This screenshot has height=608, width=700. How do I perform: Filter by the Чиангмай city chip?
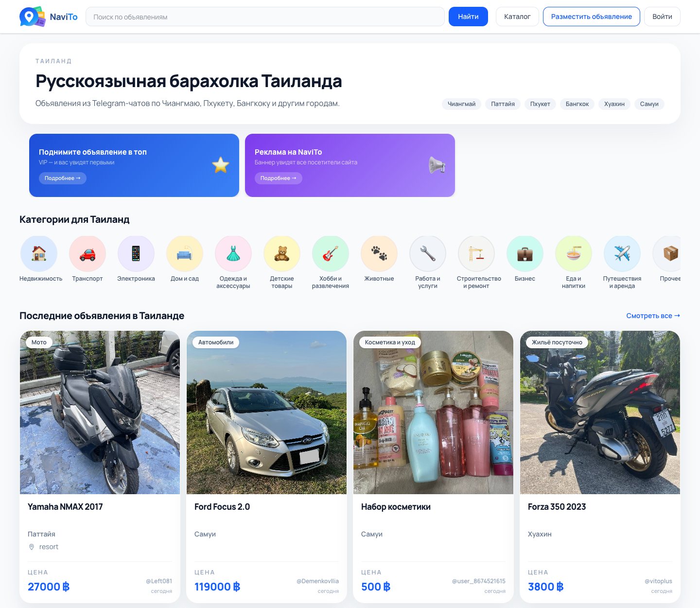click(x=462, y=104)
